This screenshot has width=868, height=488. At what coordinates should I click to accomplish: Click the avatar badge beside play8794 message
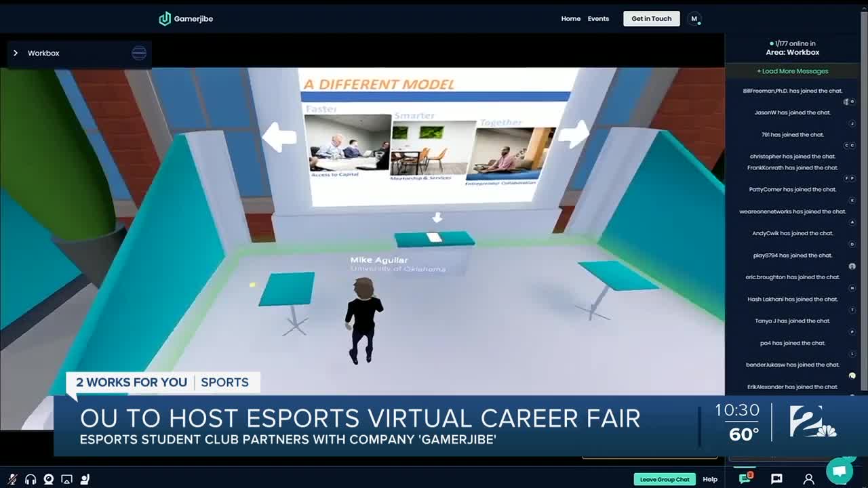click(852, 266)
